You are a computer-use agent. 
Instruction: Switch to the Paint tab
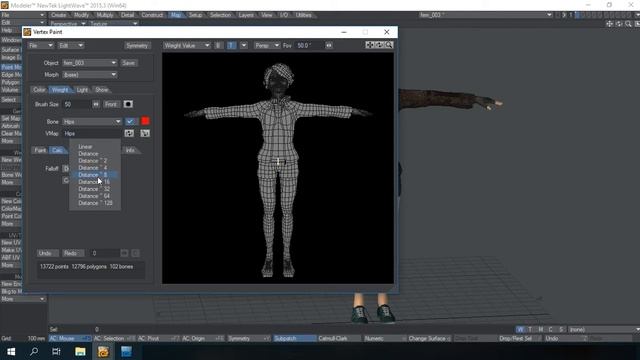point(40,150)
